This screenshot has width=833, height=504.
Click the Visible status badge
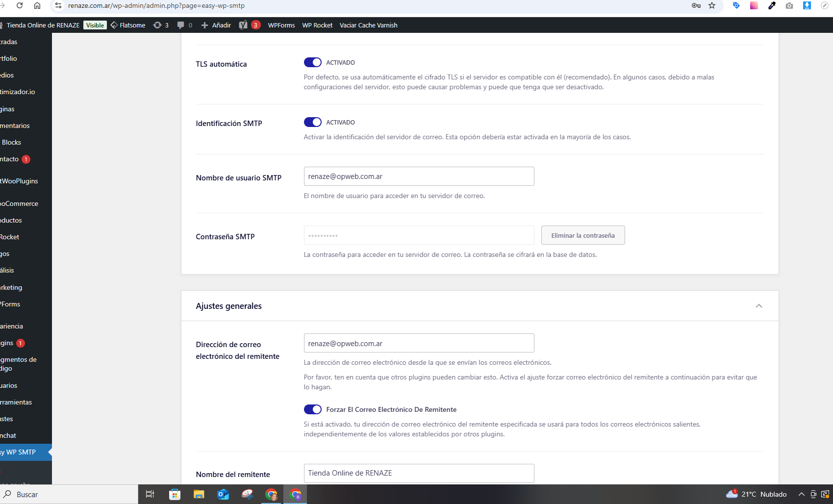[95, 25]
